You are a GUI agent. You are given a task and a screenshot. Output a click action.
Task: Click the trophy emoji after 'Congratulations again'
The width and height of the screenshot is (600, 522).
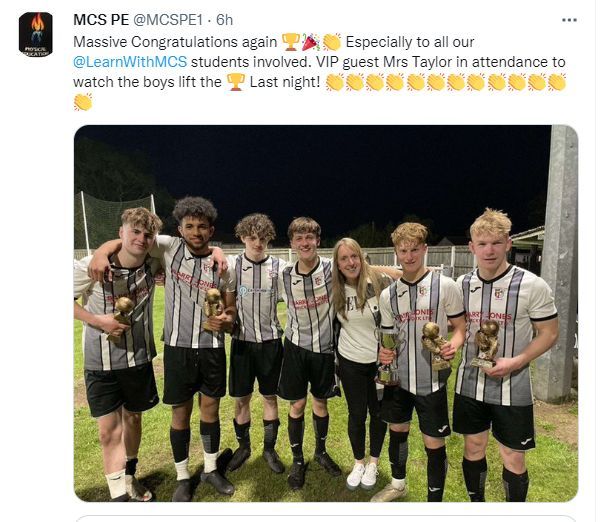291,42
